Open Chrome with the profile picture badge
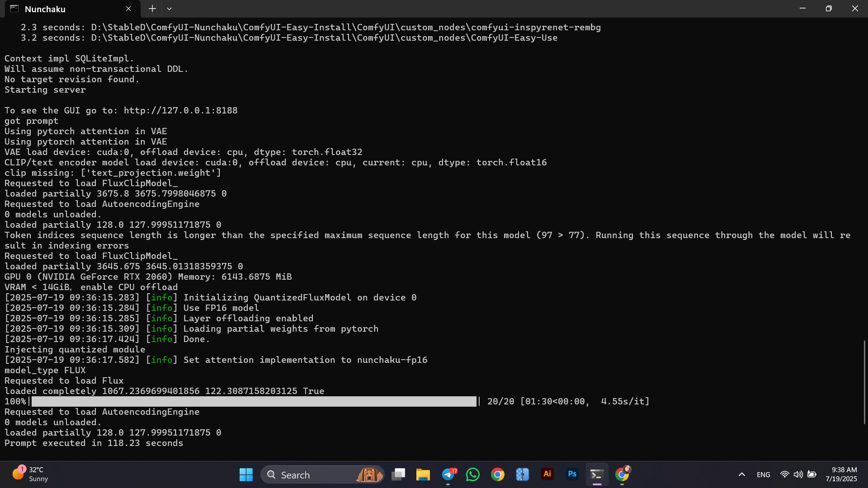The width and height of the screenshot is (868, 488). click(x=622, y=474)
